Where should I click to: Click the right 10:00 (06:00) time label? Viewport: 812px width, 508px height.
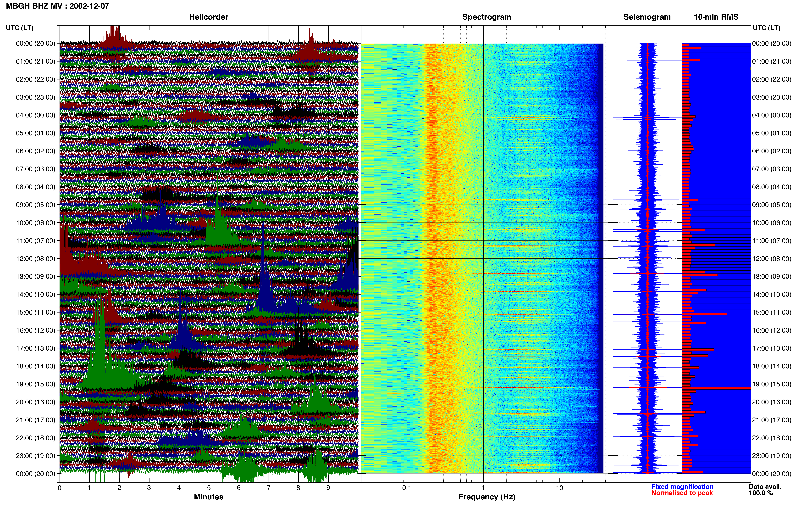tap(772, 223)
